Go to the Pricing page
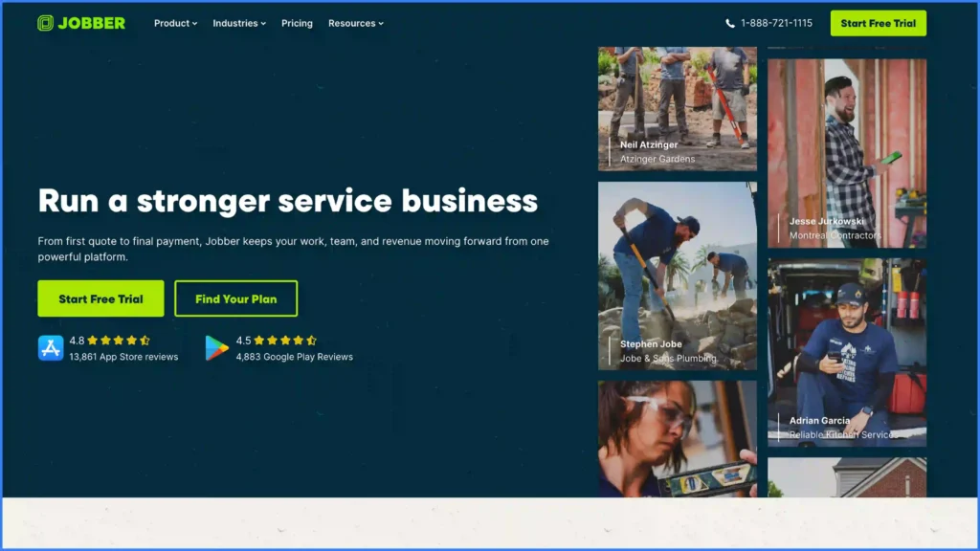The width and height of the screenshot is (980, 551). (297, 23)
